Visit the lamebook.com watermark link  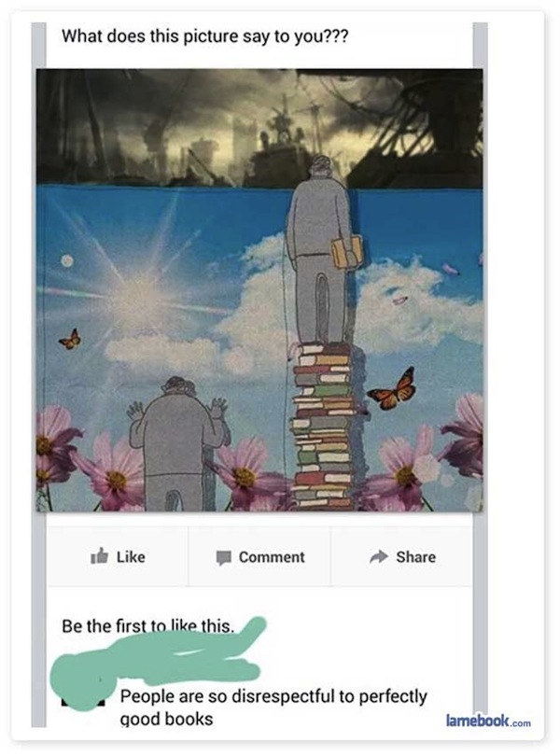(x=488, y=721)
